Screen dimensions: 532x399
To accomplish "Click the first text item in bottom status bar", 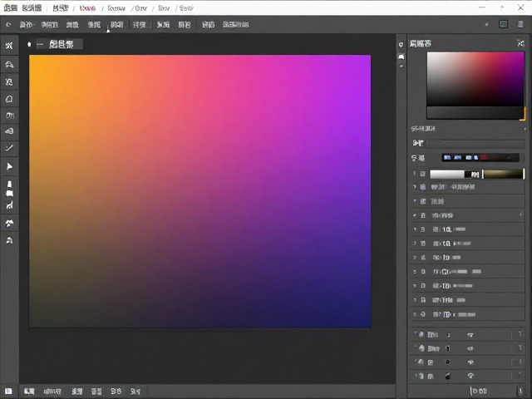I will (x=29, y=392).
